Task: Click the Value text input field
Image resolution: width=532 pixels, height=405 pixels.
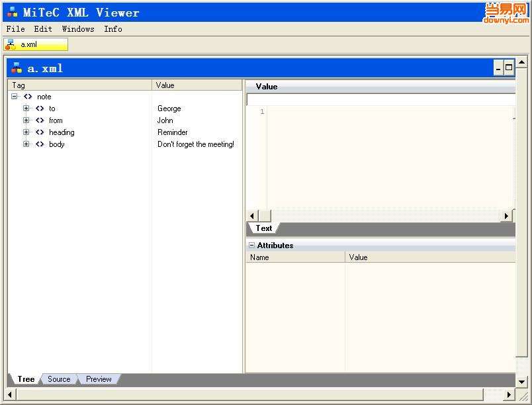Action: coord(381,100)
